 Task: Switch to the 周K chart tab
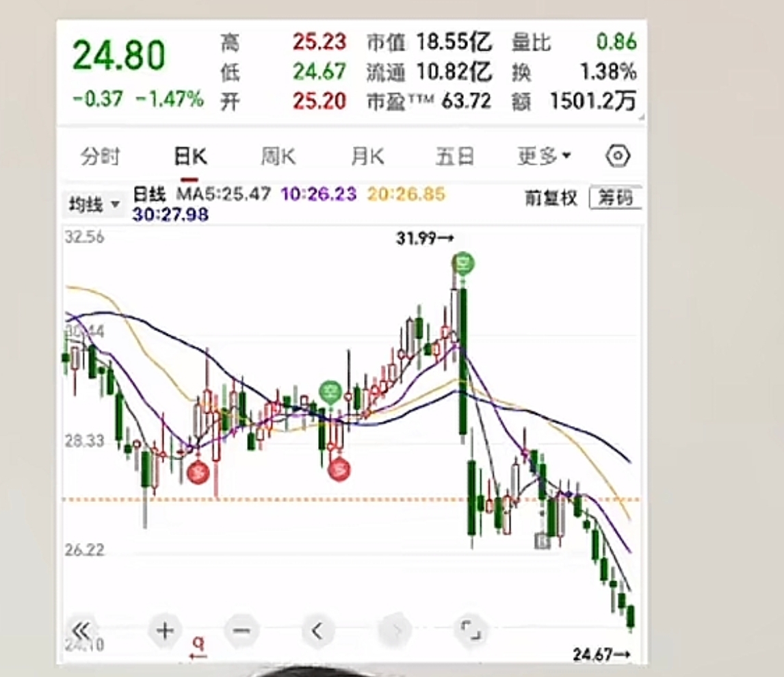coord(278,157)
